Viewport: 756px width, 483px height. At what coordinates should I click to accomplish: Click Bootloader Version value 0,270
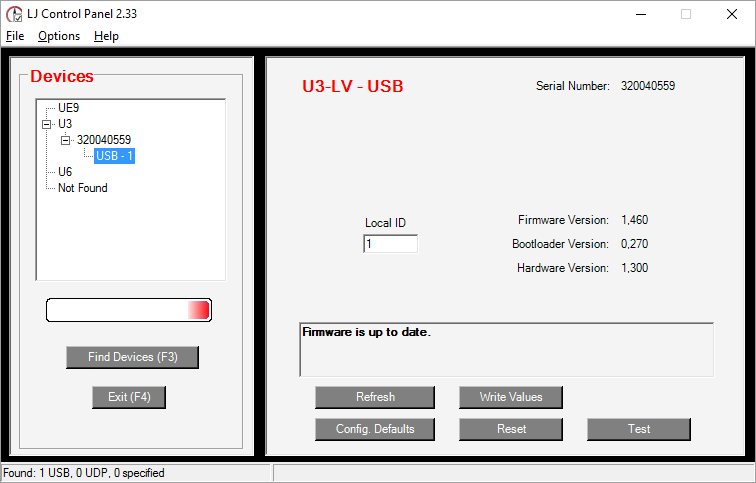[634, 244]
